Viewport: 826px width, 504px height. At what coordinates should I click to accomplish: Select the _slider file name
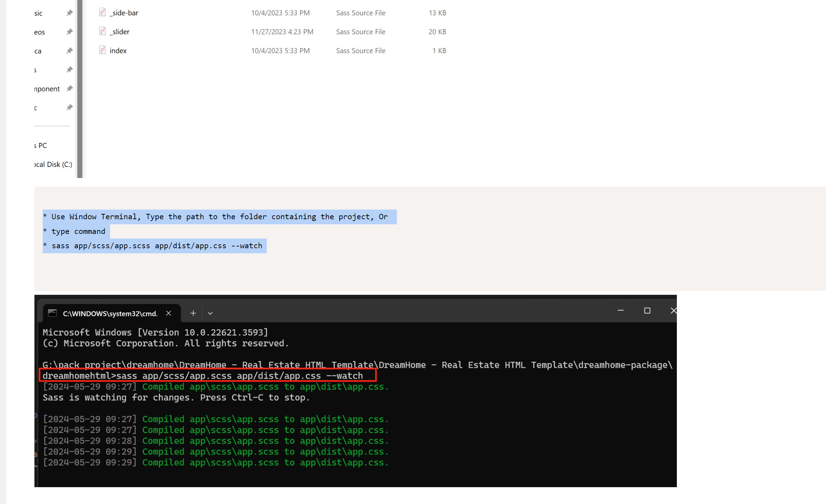point(119,32)
